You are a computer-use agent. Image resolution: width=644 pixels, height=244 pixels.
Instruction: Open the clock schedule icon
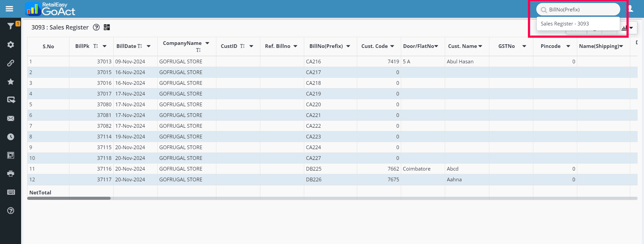[11, 137]
